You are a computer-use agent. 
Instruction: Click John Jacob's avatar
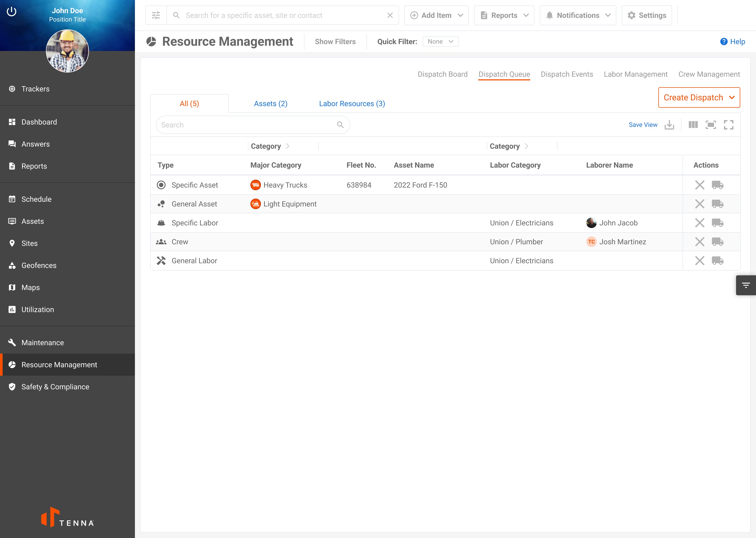click(591, 223)
